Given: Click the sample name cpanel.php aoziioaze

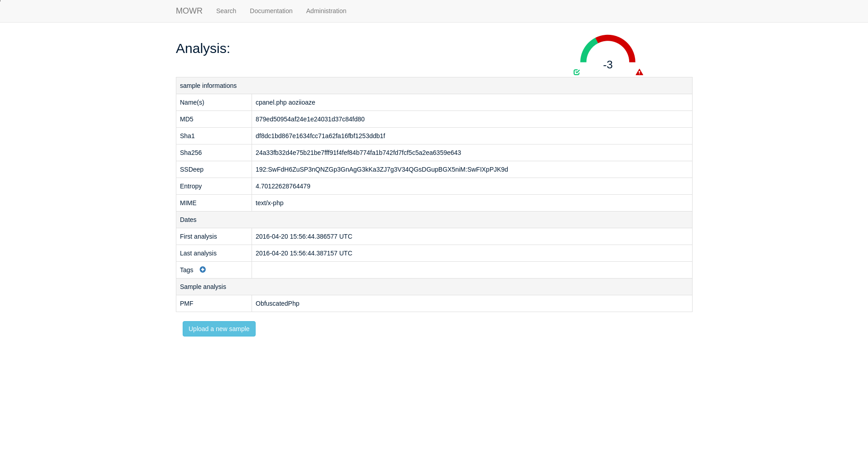Looking at the screenshot, I should [x=285, y=102].
